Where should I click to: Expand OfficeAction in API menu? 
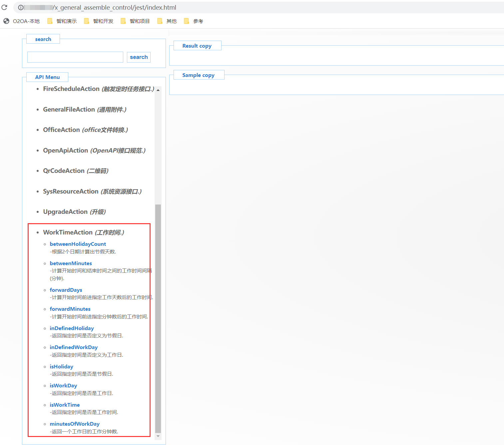[x=86, y=130]
